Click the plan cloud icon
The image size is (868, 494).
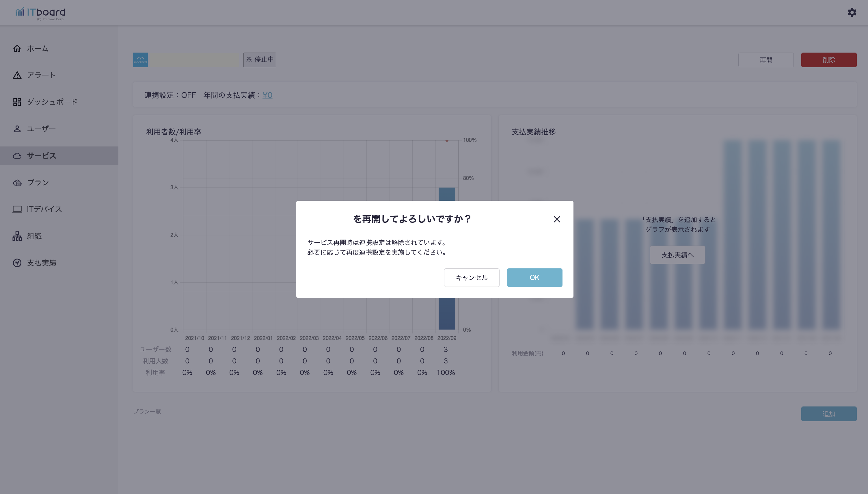click(x=17, y=183)
